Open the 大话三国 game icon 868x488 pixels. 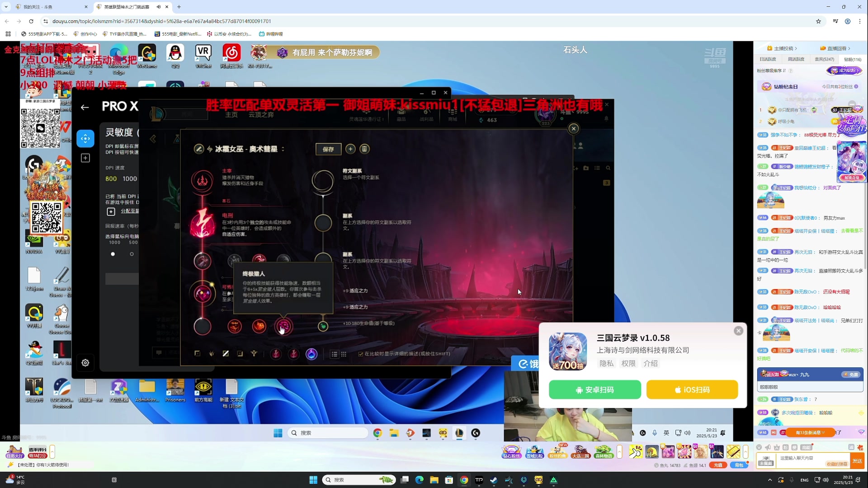tap(581, 451)
